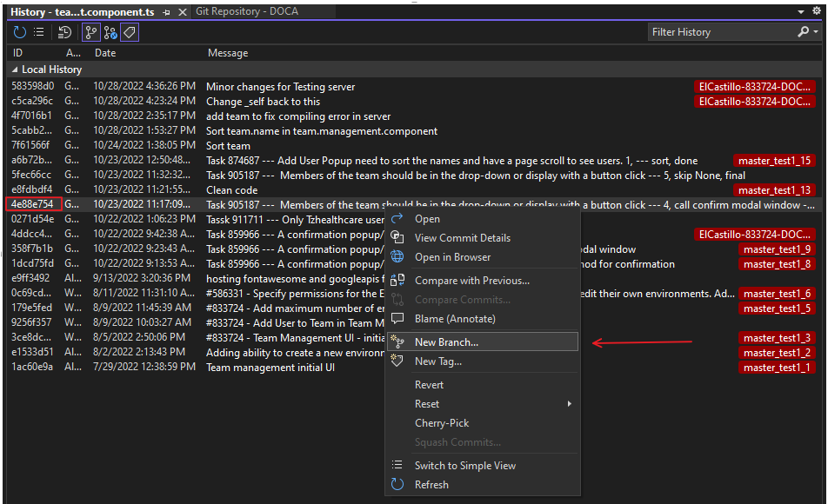Image resolution: width=828 pixels, height=504 pixels.
Task: Select commit 7f61566f Sort team
Action: pyautogui.click(x=413, y=146)
